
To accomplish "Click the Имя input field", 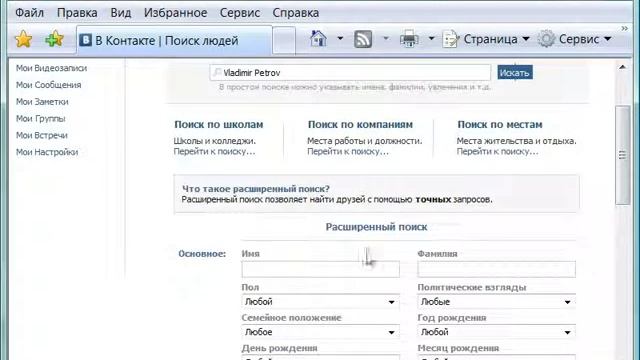I will (320, 269).
